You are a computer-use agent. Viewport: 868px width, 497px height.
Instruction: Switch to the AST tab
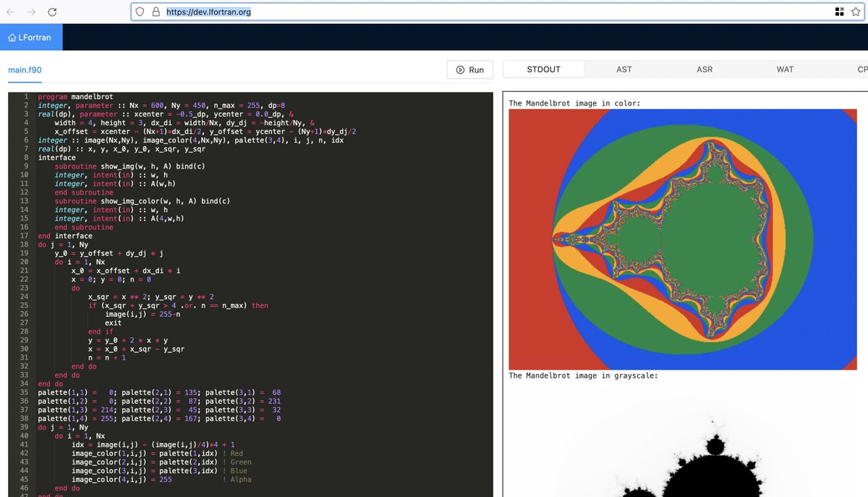coord(624,69)
